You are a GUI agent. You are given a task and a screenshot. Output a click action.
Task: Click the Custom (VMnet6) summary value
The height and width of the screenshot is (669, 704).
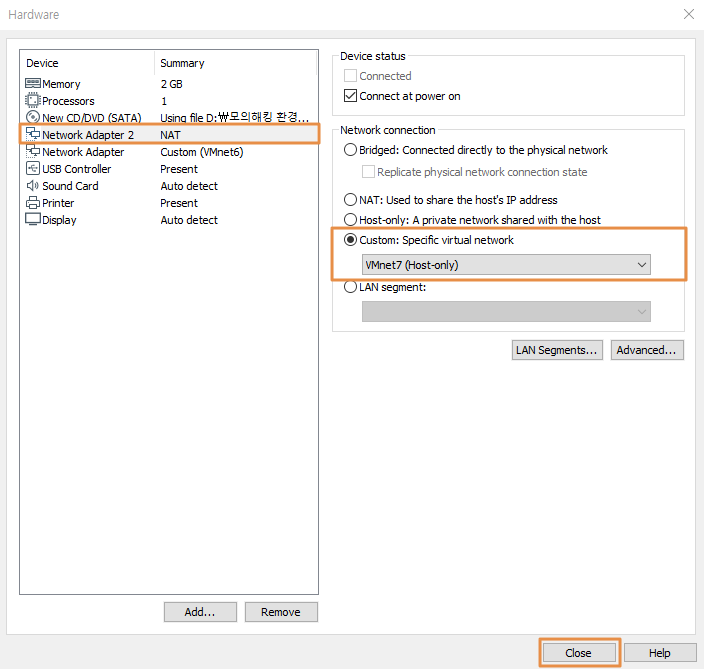(x=202, y=152)
